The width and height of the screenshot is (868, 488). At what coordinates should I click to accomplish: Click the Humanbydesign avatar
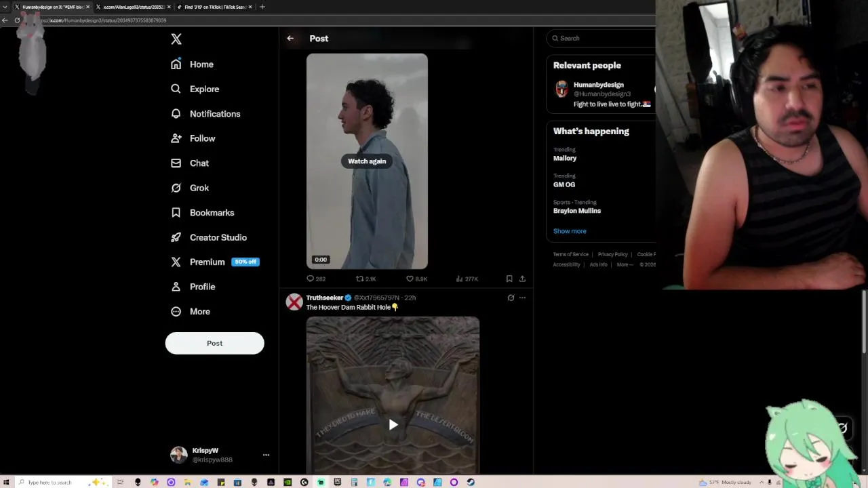pos(561,89)
